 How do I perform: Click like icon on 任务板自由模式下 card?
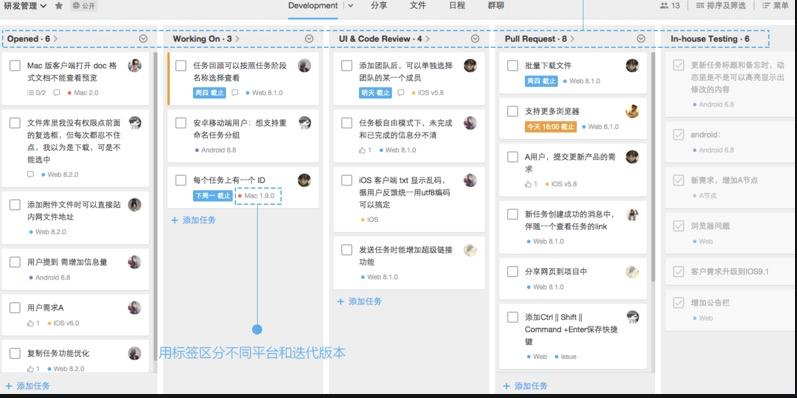[362, 150]
